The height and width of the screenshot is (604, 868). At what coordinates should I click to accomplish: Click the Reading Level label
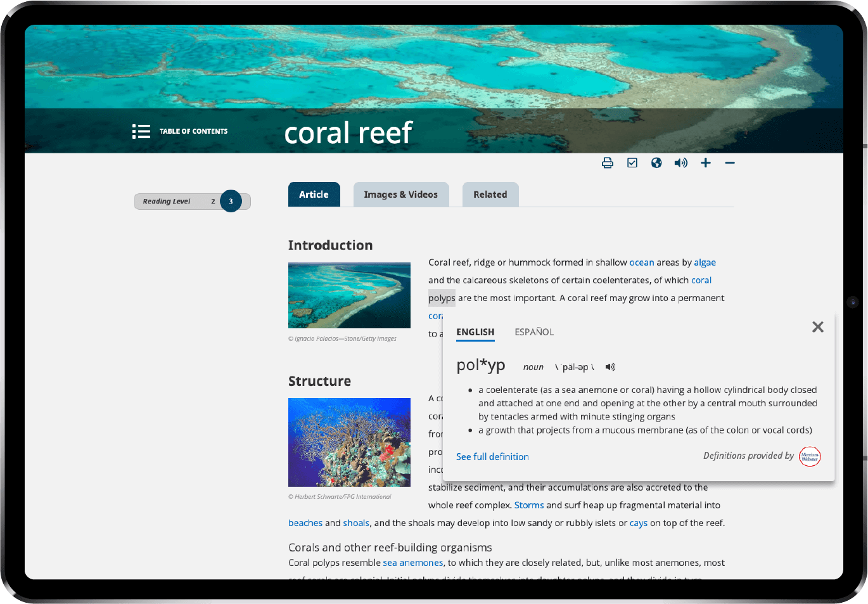coord(167,202)
